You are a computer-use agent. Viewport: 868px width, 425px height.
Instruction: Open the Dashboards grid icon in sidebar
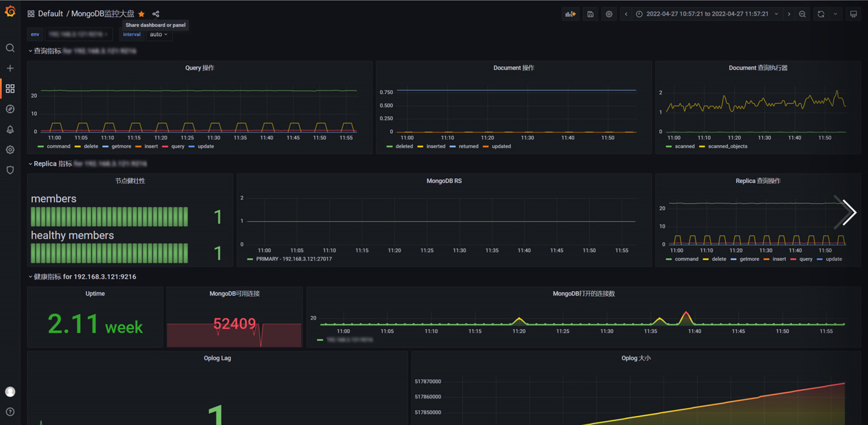pyautogui.click(x=10, y=89)
